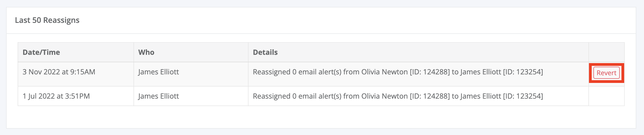
Task: Click the Revert button
Action: point(606,73)
